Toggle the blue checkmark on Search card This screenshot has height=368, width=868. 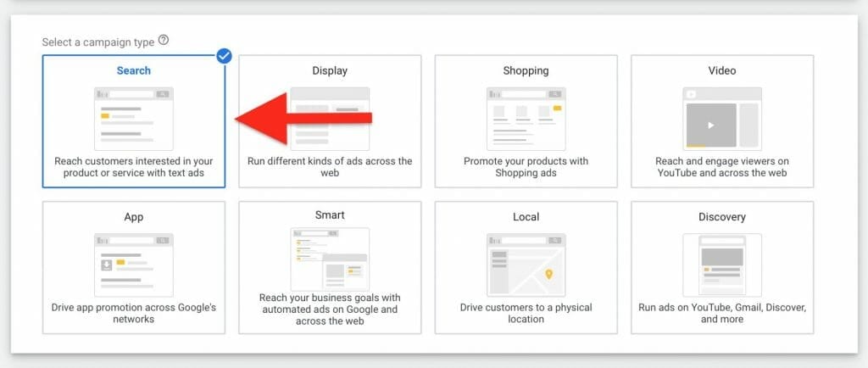(x=224, y=56)
